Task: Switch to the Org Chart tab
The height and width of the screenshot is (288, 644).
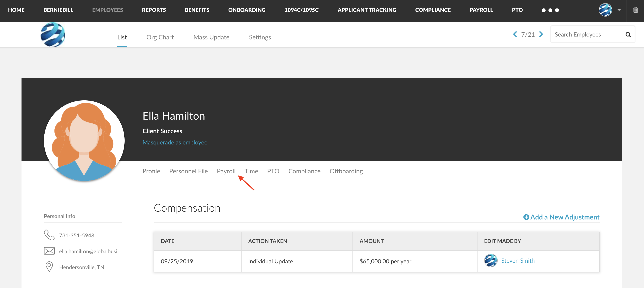Action: [x=160, y=37]
